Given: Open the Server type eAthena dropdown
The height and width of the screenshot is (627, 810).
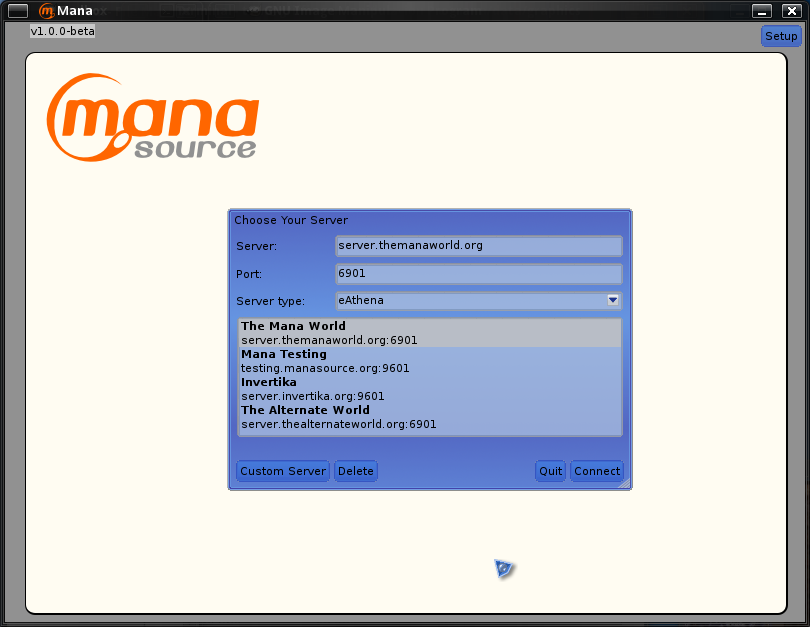Looking at the screenshot, I should tap(479, 301).
